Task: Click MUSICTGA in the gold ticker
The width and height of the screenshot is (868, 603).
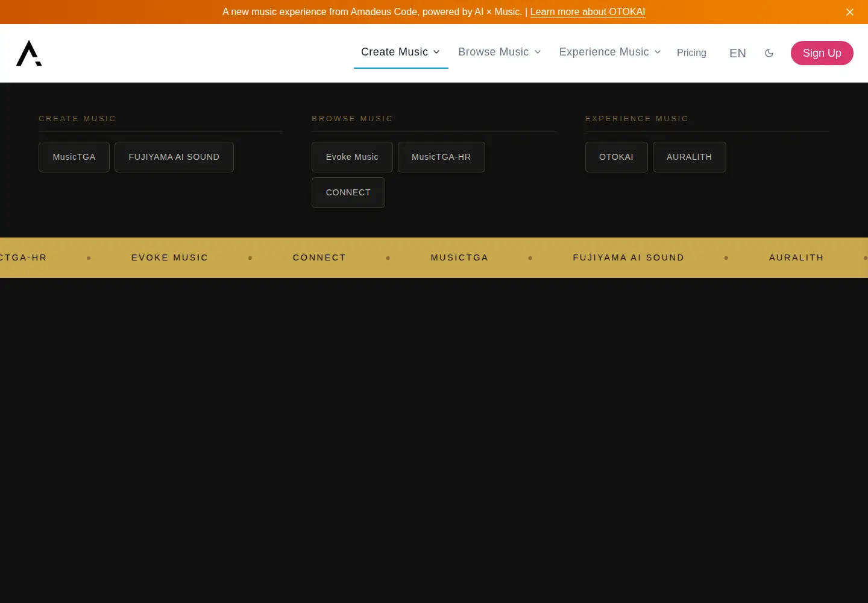Action: pos(459,257)
